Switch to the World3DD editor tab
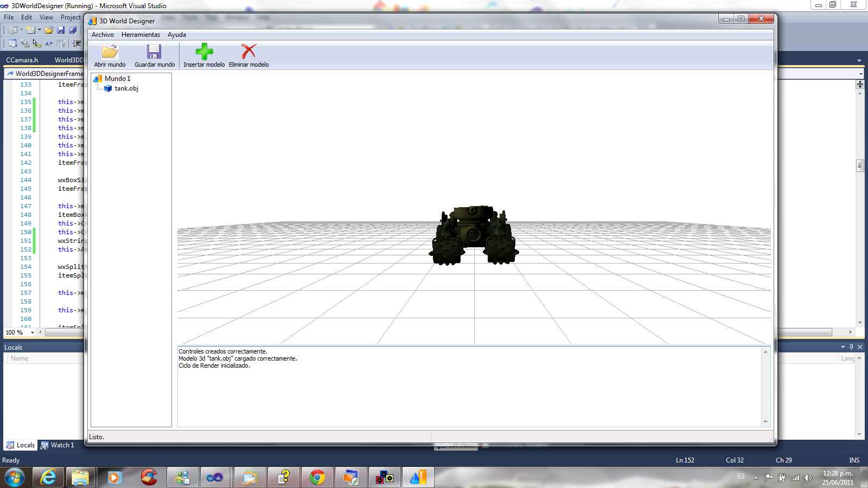The width and height of the screenshot is (868, 488). coord(69,60)
